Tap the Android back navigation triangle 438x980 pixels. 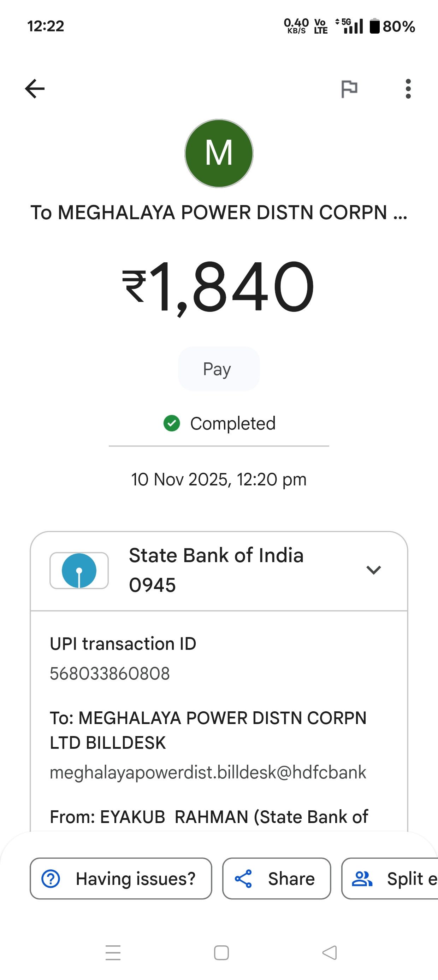330,953
